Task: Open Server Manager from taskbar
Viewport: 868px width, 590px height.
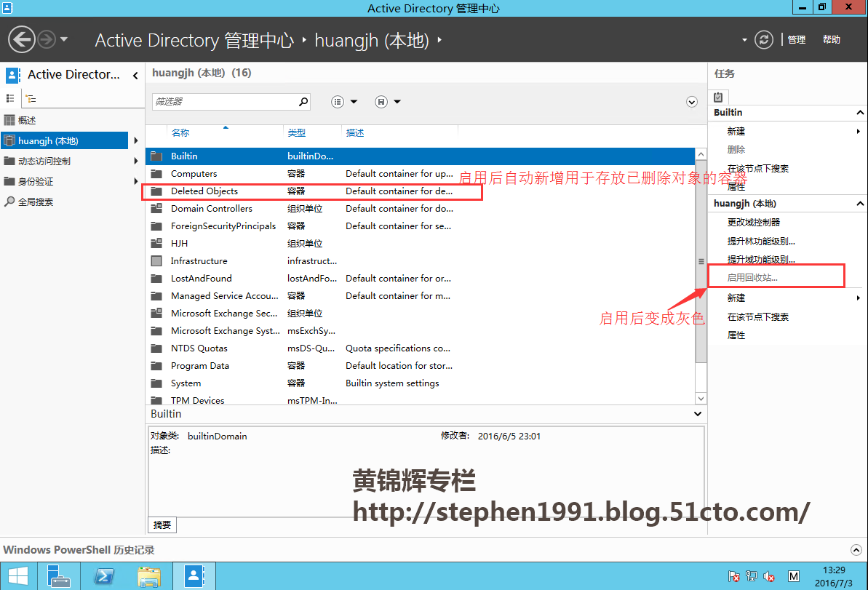Action: [x=59, y=576]
